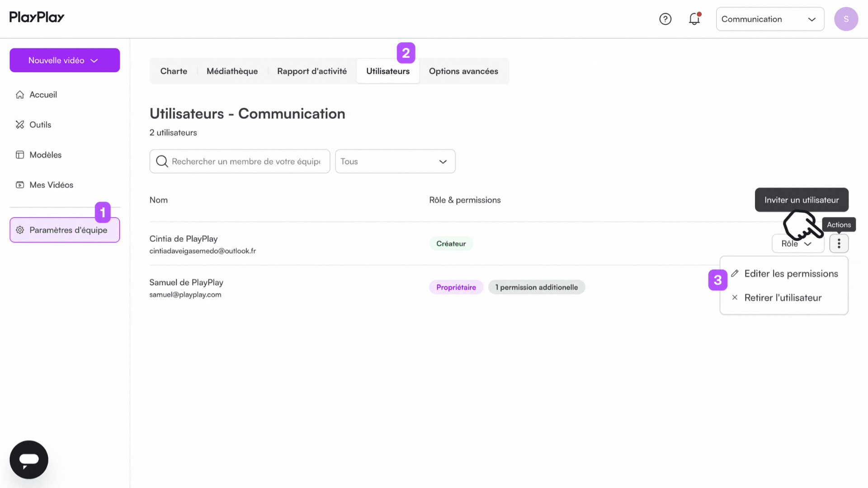Open the help question mark icon

click(665, 19)
